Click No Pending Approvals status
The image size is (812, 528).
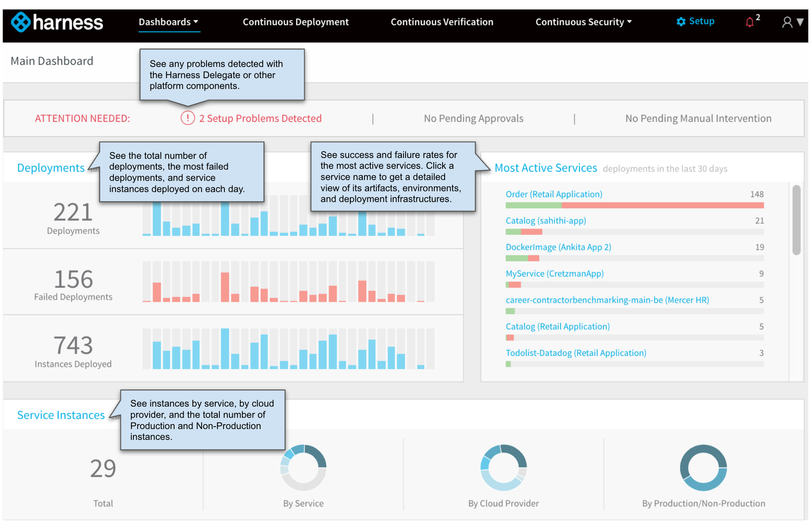pos(473,118)
